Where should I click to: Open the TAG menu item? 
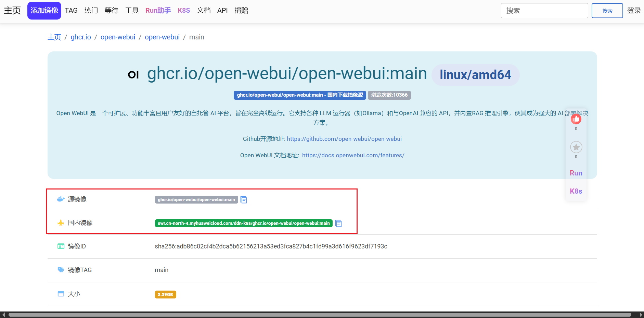pyautogui.click(x=71, y=10)
